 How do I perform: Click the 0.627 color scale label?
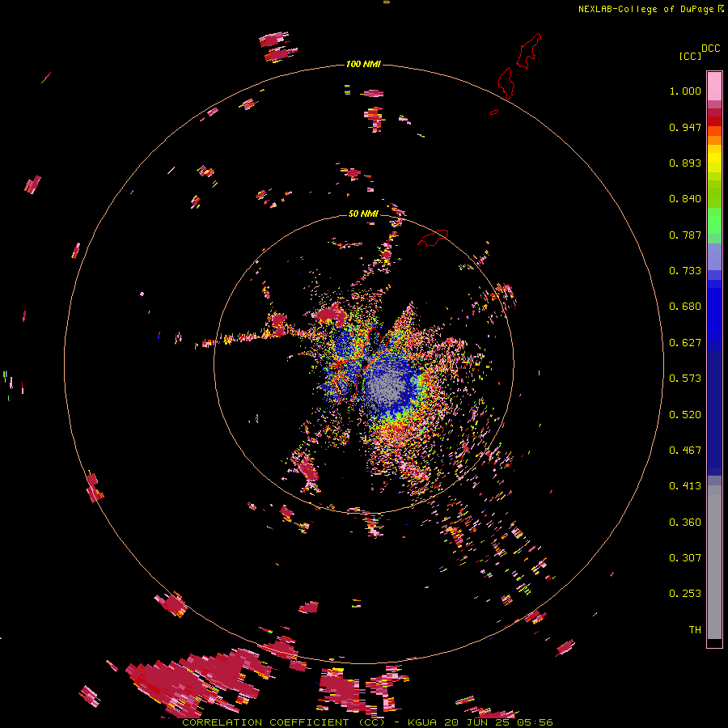tap(685, 343)
